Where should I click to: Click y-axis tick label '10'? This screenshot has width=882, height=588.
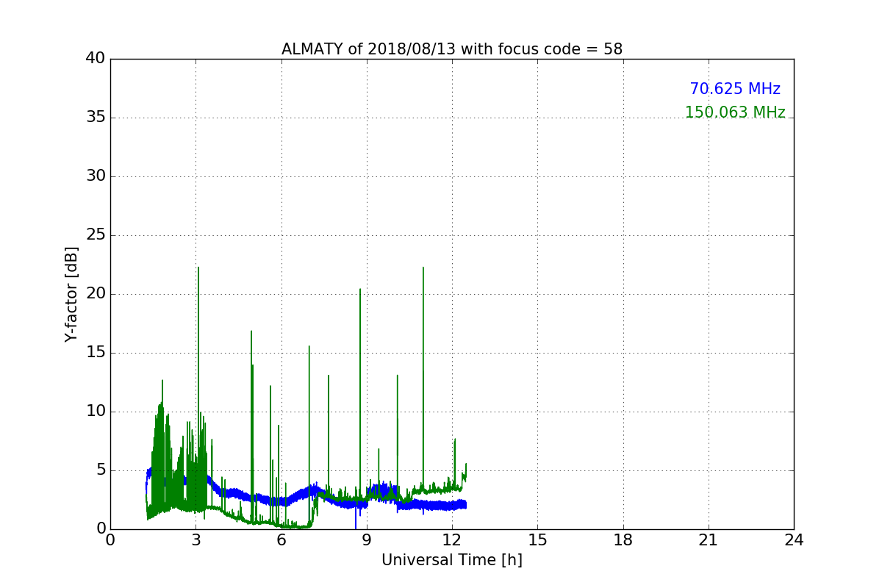coord(96,411)
